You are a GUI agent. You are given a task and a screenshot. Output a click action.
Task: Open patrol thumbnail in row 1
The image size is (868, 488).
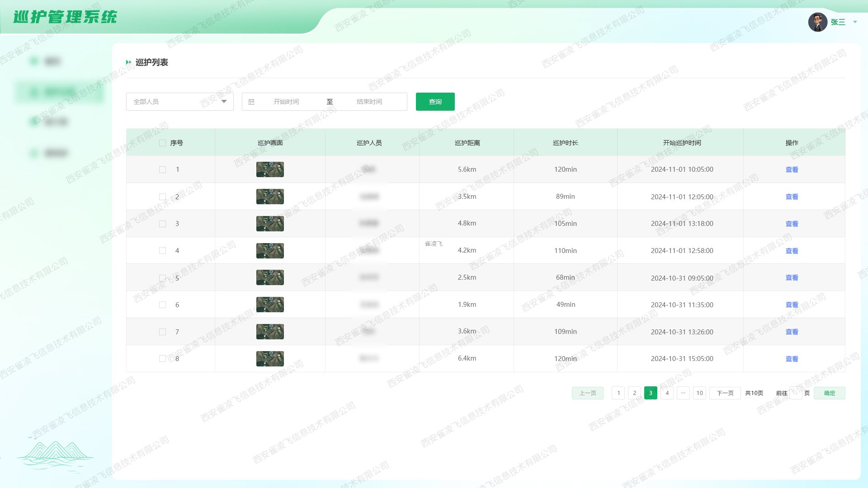[270, 169]
